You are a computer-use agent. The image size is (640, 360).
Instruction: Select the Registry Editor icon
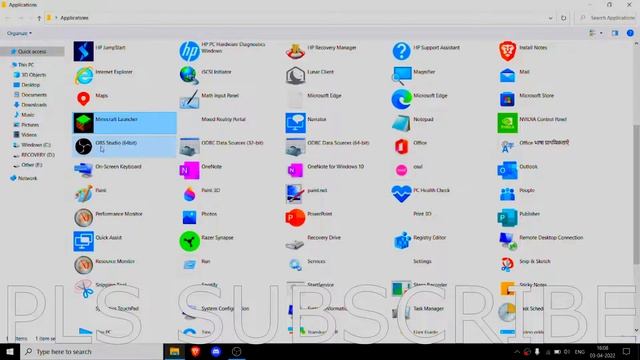point(402,241)
